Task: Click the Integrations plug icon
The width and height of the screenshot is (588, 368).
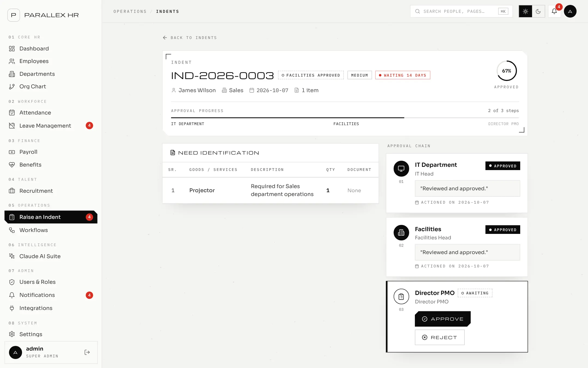Action: tap(12, 308)
